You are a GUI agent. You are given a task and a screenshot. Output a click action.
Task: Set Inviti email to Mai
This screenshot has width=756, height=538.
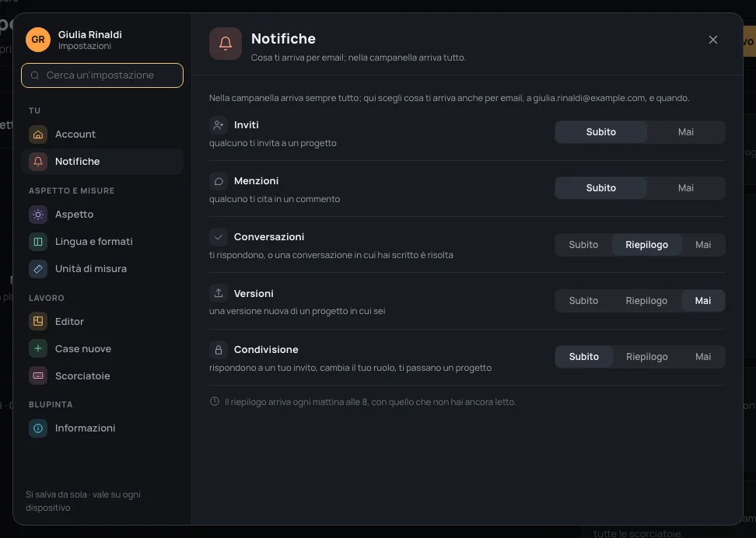(685, 132)
